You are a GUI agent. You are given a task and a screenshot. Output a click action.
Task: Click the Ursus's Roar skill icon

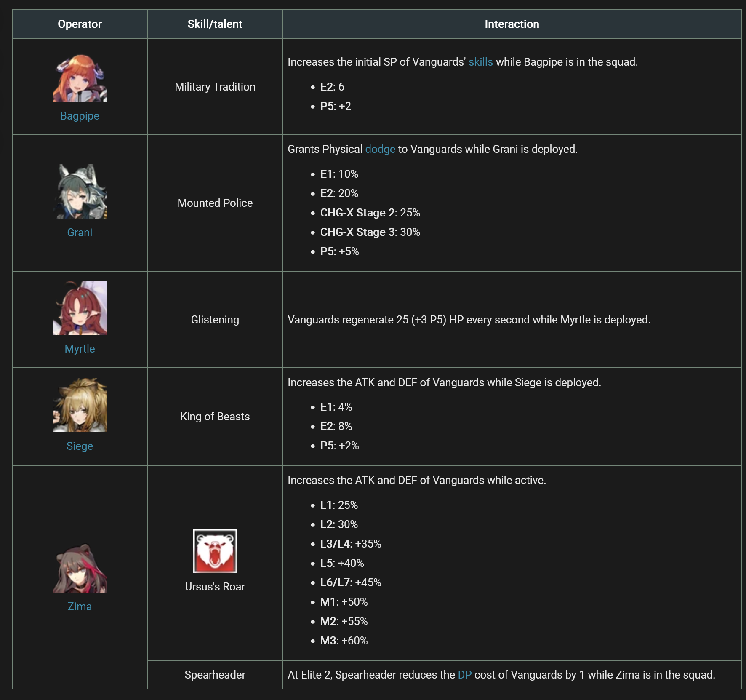215,551
